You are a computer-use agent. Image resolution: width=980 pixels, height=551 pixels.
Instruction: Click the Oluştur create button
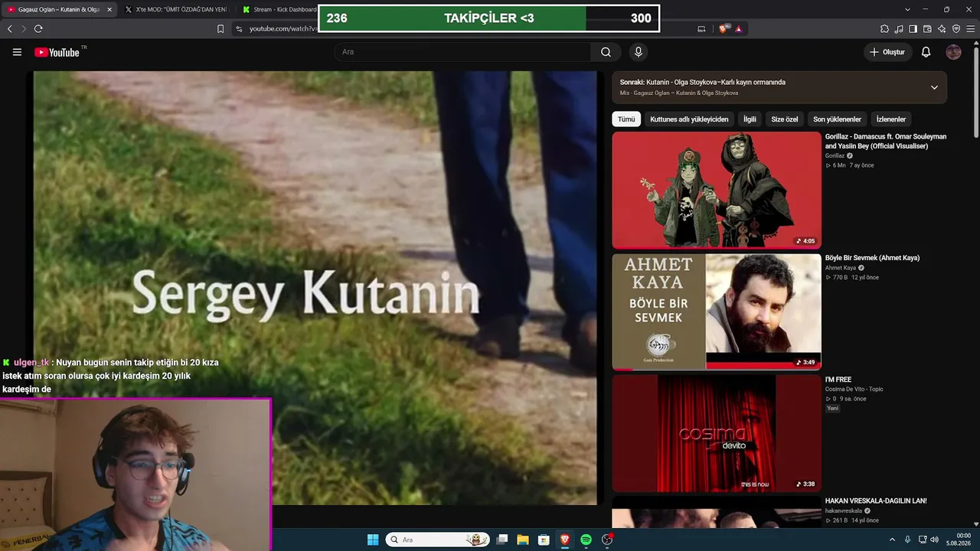pos(887,52)
